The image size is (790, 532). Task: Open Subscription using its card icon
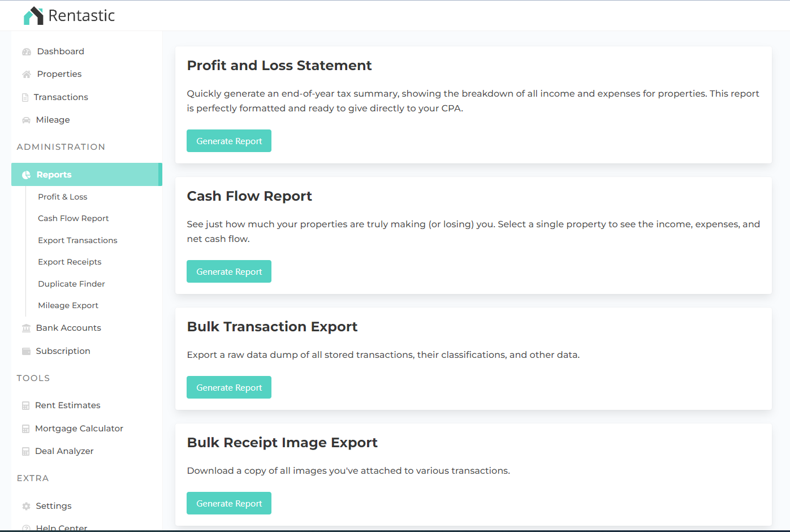[x=26, y=351]
